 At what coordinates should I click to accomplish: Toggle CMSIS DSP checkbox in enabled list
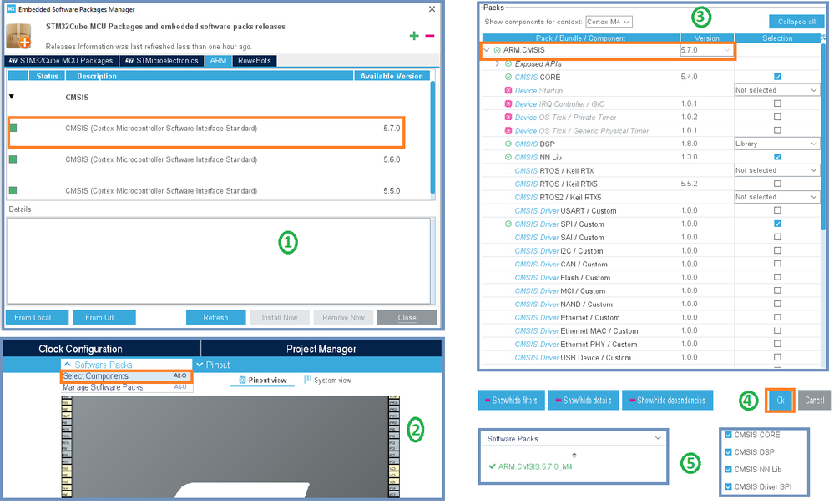pos(728,452)
